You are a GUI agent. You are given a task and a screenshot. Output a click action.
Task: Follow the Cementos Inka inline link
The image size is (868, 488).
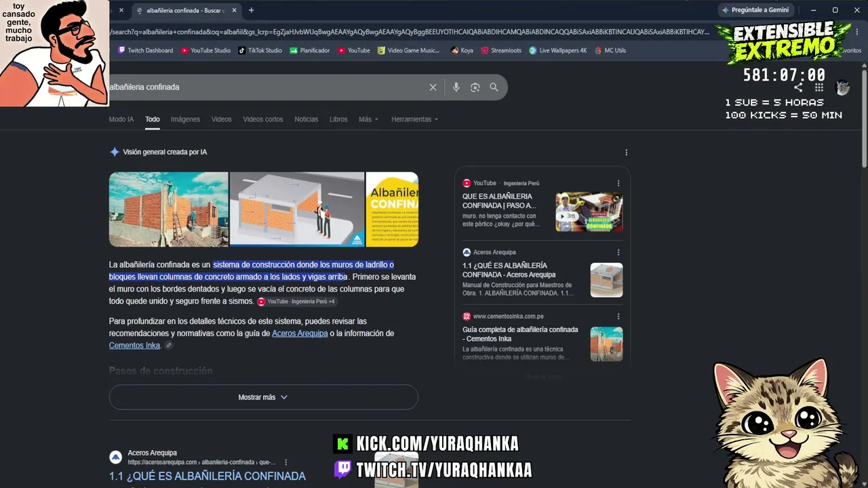point(134,346)
